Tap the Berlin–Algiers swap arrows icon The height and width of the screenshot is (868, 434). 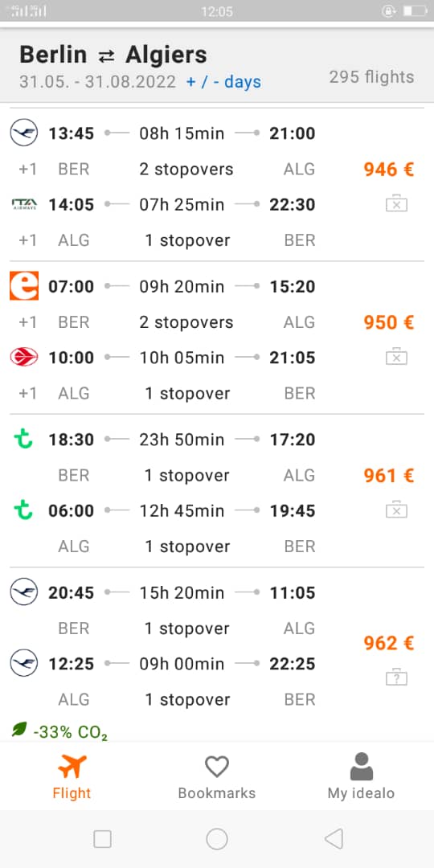pyautogui.click(x=106, y=56)
